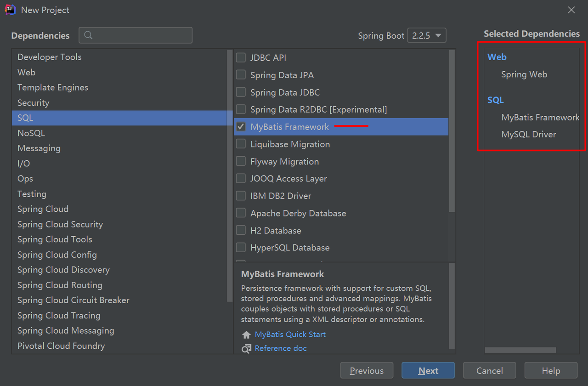Open the Spring Boot version dropdown
The width and height of the screenshot is (588, 386).
click(x=427, y=35)
